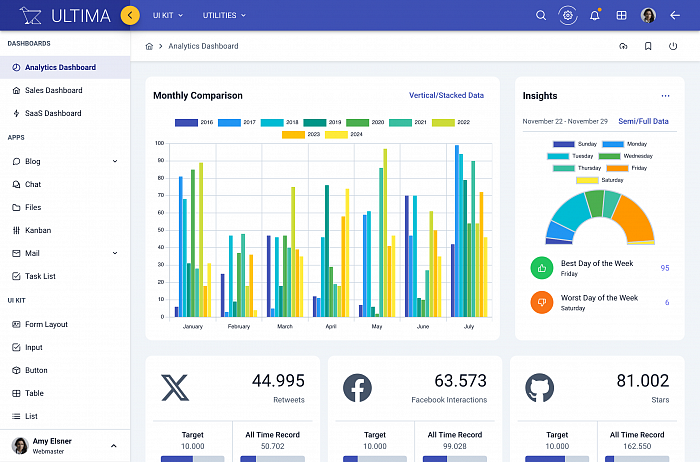Expand Amy Elsner profile menu chevron
Screen dimensions: 700x462
pos(113,445)
